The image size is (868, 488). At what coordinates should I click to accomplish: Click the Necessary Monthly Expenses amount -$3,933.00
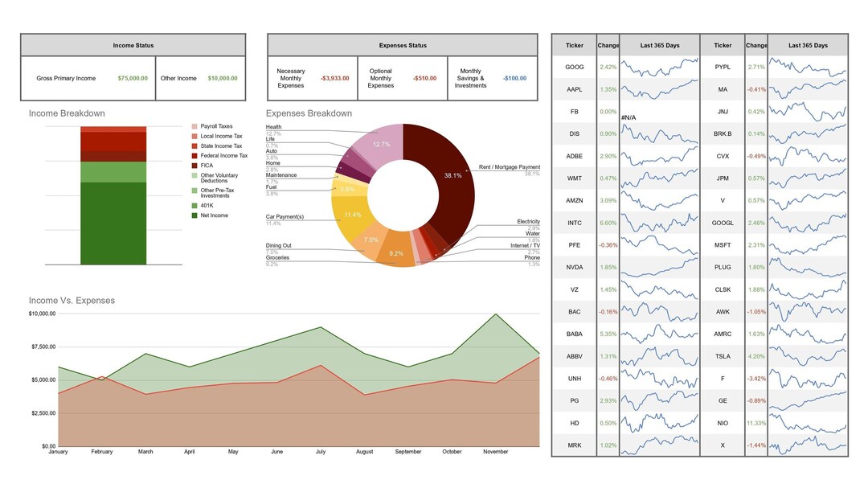[x=335, y=79]
